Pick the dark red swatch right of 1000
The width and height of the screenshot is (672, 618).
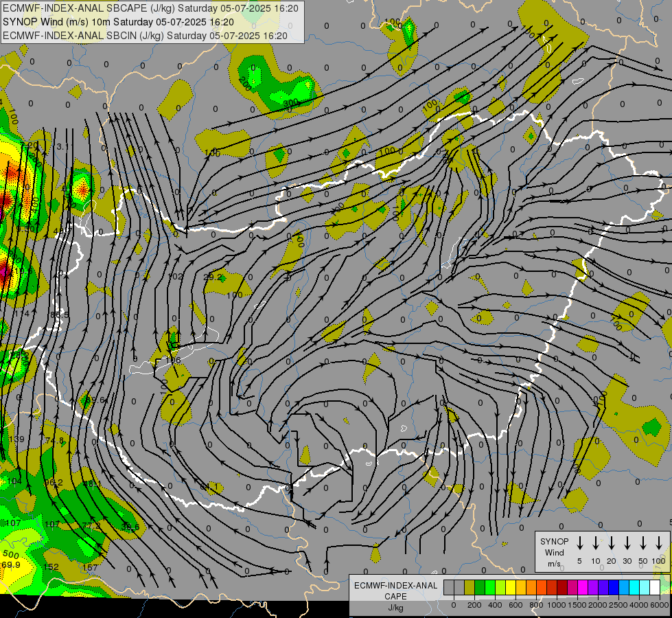[x=562, y=587]
